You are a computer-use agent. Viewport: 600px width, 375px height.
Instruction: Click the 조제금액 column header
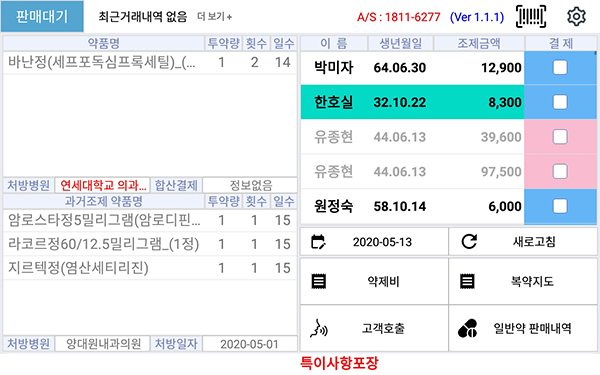tap(479, 43)
